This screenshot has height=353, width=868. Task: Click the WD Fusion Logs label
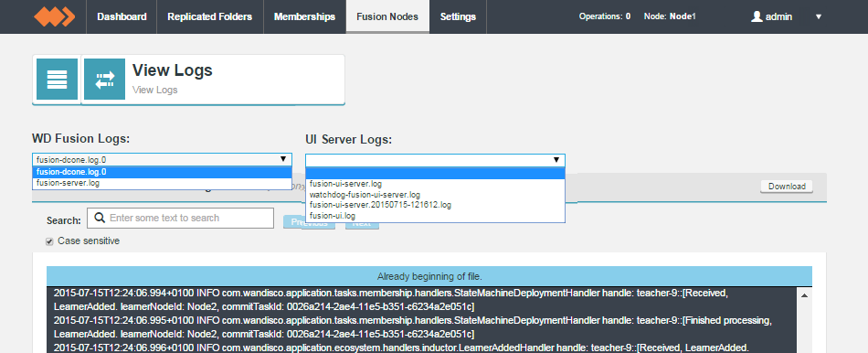80,138
